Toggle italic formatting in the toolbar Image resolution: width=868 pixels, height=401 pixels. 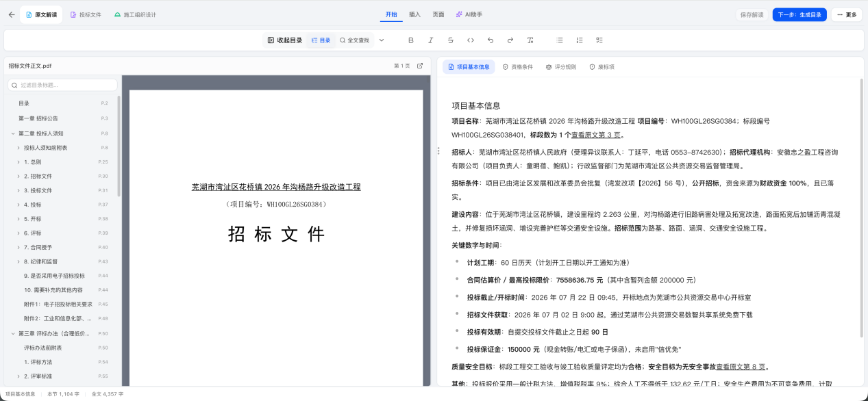[431, 40]
